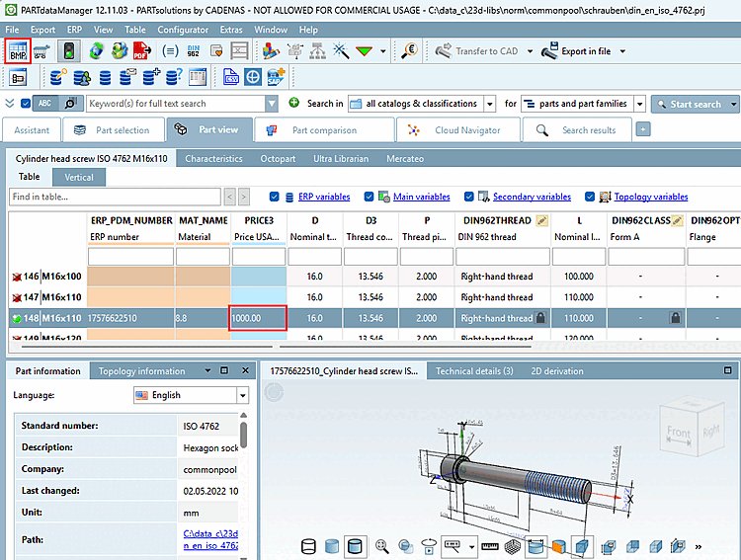Click the green down triangle filter icon
The width and height of the screenshot is (741, 560).
364,51
